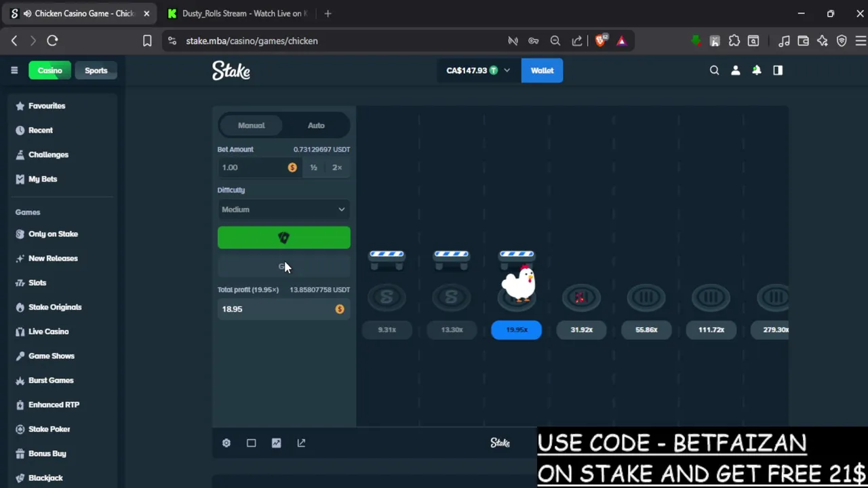Switch to Chicken Casino Game tab
This screenshot has height=488, width=868.
pos(79,14)
